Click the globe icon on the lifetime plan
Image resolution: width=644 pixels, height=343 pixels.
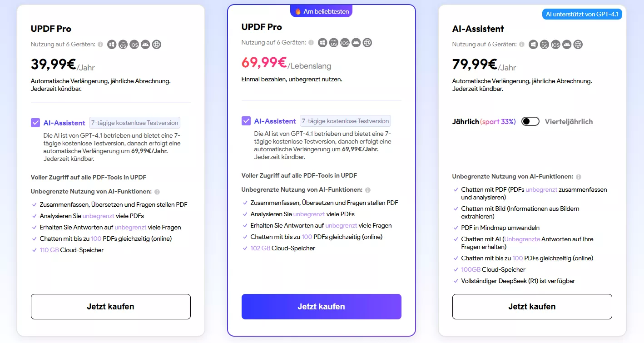(x=367, y=42)
